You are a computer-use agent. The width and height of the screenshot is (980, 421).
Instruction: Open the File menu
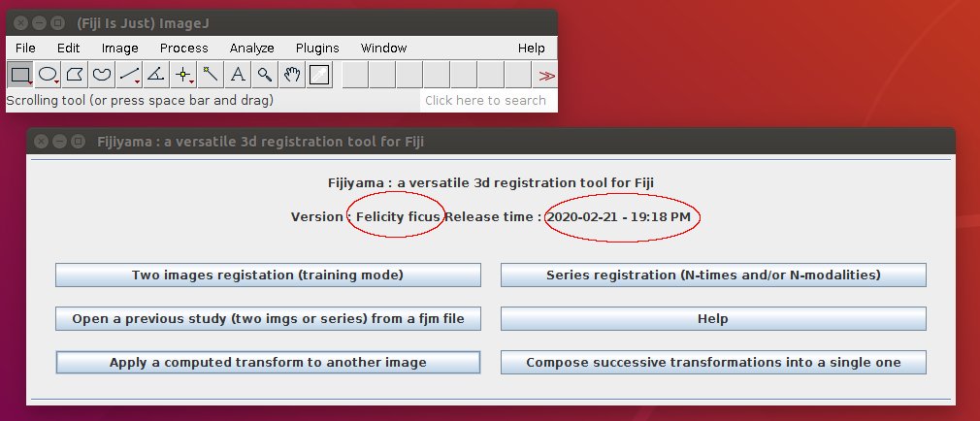(x=25, y=49)
